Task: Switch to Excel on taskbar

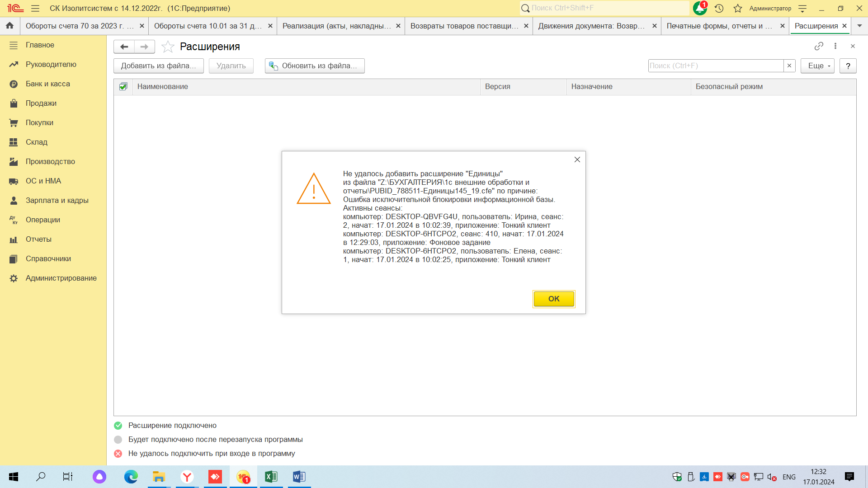Action: (271, 477)
